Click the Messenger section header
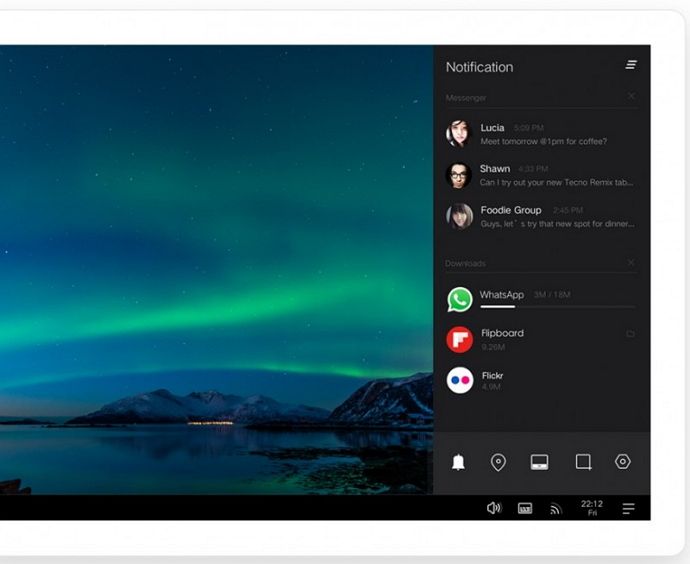690x564 pixels. pyautogui.click(x=466, y=98)
